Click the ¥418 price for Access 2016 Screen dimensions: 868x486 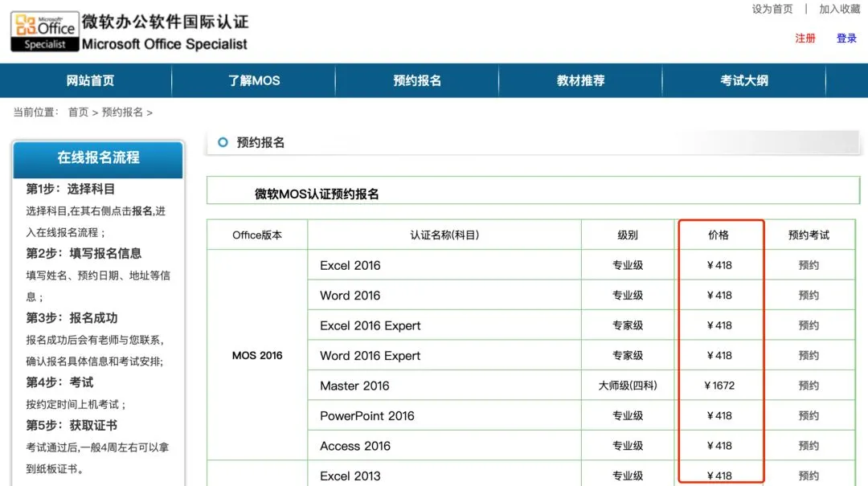pyautogui.click(x=719, y=446)
